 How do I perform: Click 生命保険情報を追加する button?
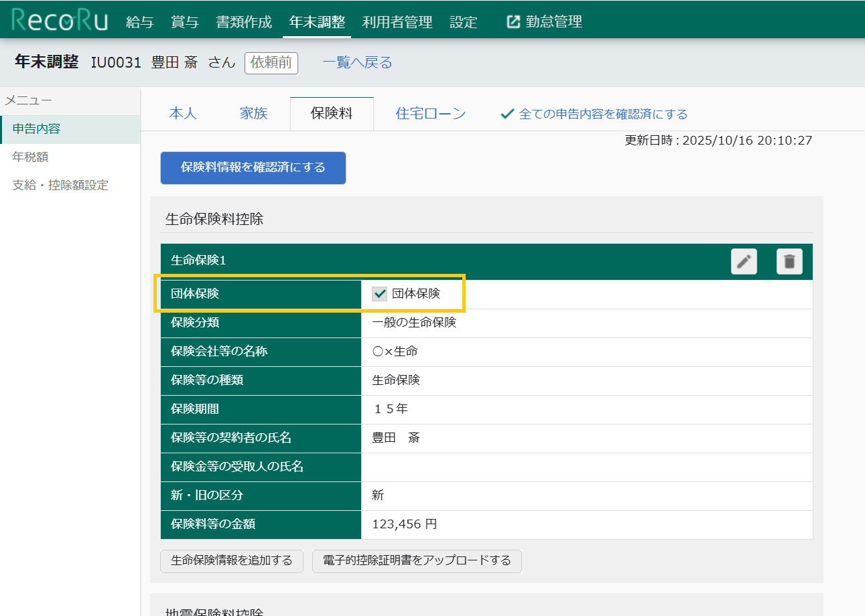[232, 560]
